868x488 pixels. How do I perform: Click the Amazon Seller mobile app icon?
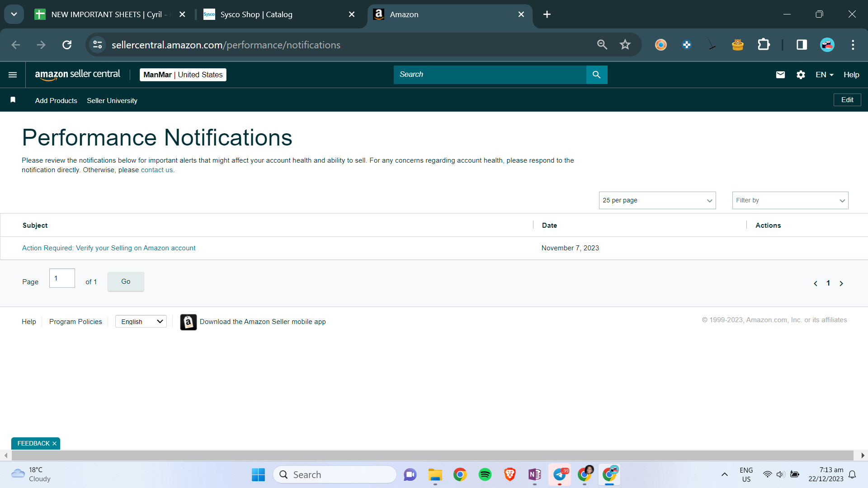(x=189, y=322)
